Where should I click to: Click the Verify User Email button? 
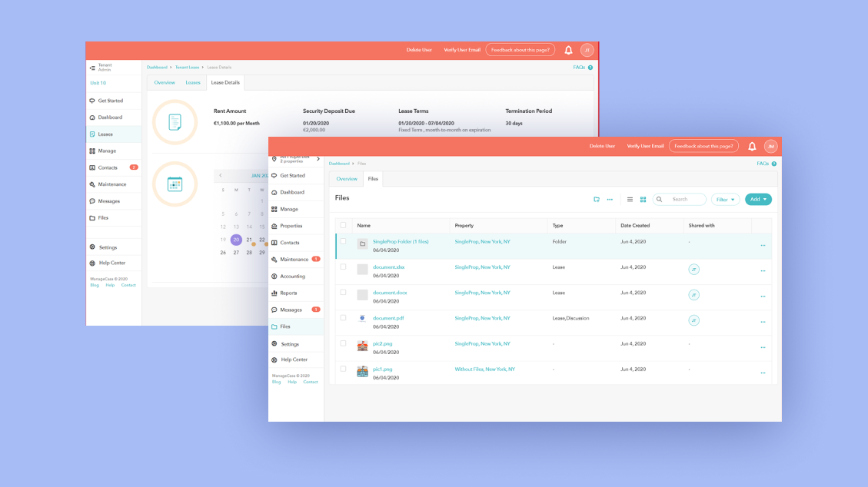coord(644,145)
